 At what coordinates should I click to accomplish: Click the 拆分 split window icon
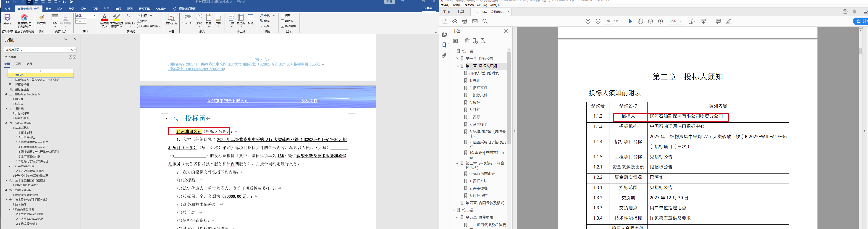coord(251,20)
